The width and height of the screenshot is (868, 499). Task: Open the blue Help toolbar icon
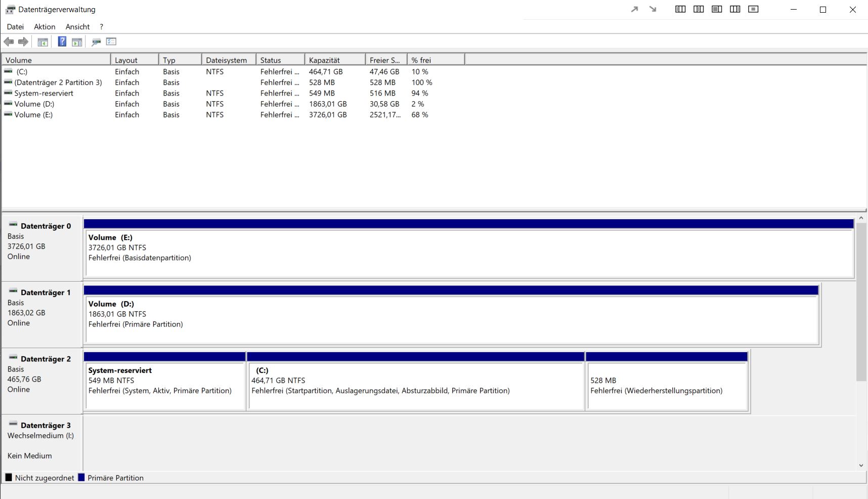coord(62,41)
